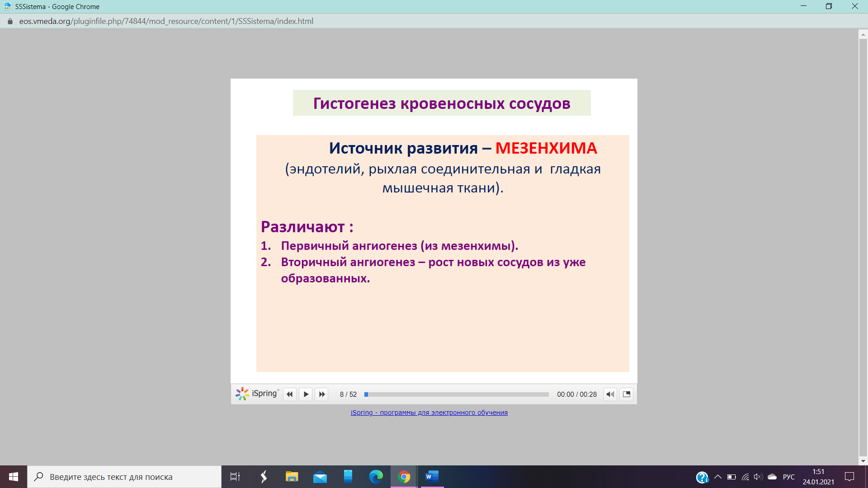Open the blue notebook app on the taskbar

click(x=348, y=477)
